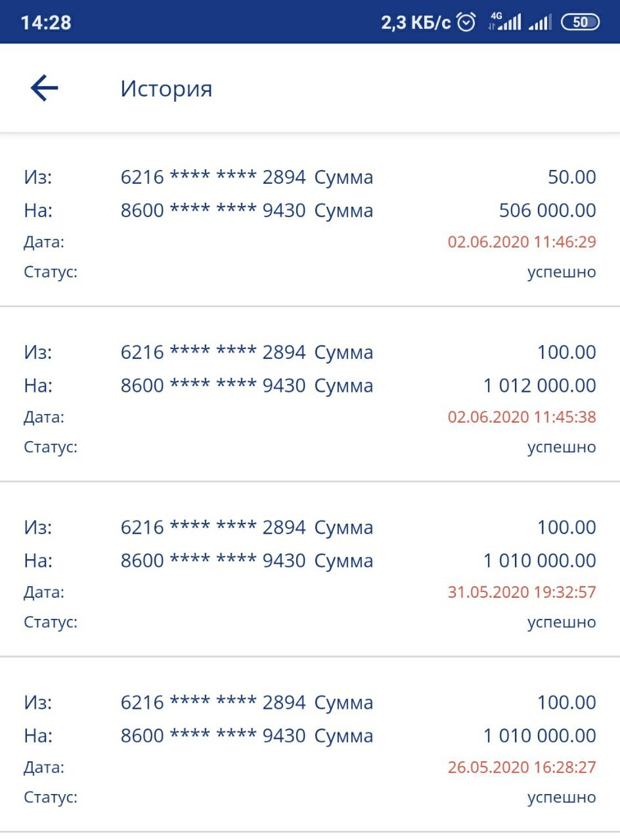The width and height of the screenshot is (620, 840).
Task: Tap the battery indicator showing 50
Action: click(x=580, y=22)
